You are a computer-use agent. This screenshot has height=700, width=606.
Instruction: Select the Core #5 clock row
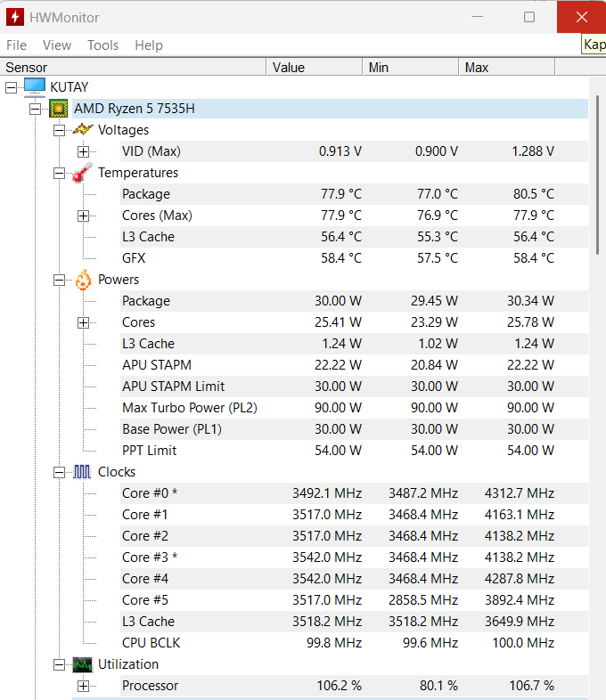[354, 600]
